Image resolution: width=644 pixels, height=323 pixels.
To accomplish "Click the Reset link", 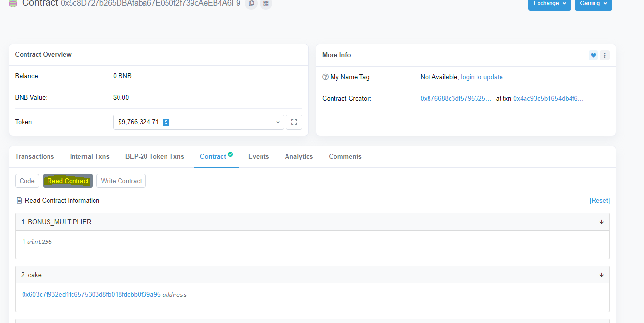I will pyautogui.click(x=599, y=201).
